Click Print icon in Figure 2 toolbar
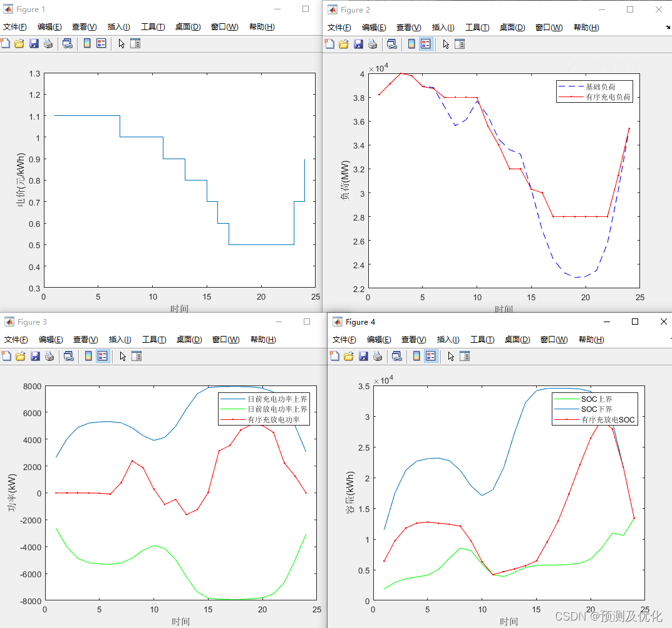672x628 pixels. (373, 44)
